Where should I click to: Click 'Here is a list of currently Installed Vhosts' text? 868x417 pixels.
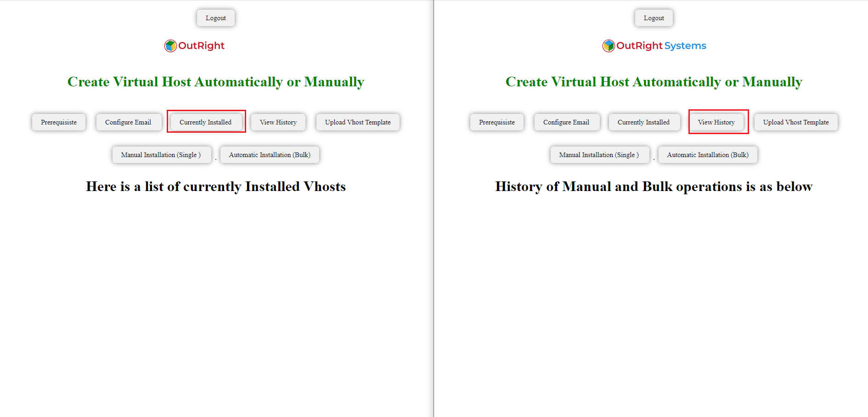click(216, 186)
